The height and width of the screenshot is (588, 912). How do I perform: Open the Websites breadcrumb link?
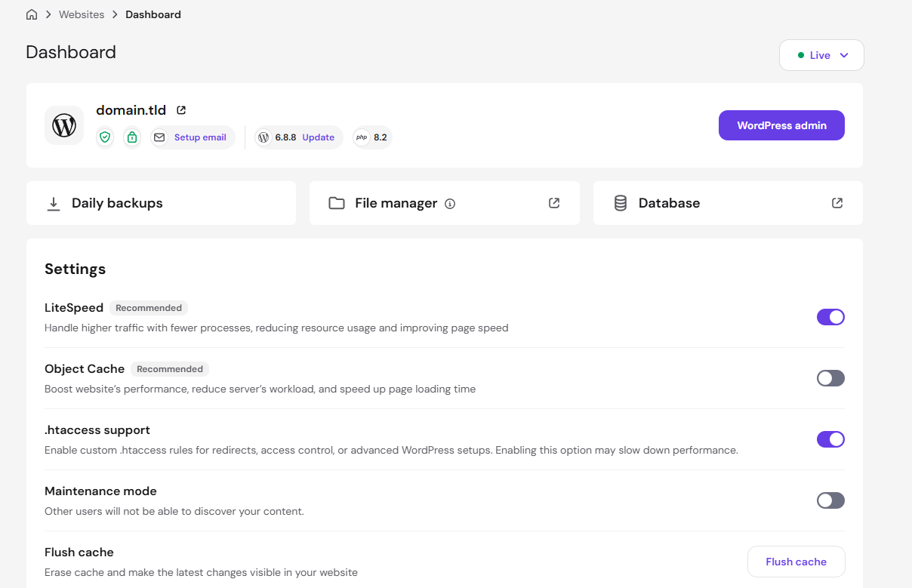[82, 14]
